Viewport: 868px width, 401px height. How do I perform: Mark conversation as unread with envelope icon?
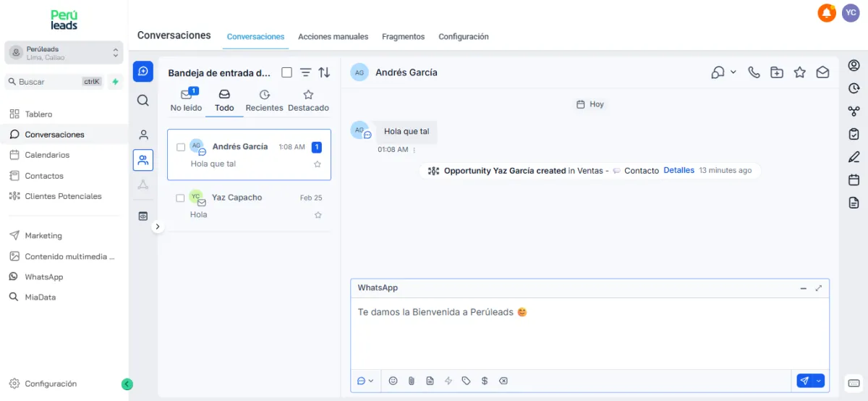822,72
